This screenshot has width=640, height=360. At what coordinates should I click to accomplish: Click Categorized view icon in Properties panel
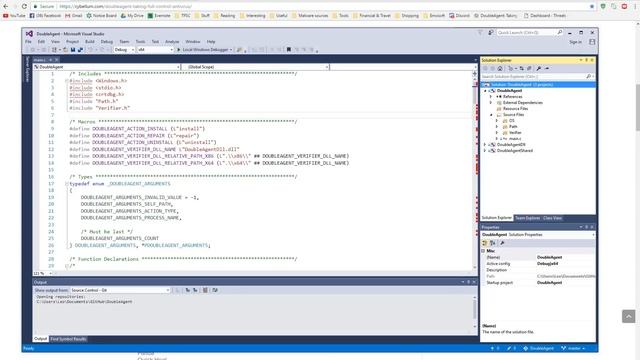click(485, 243)
